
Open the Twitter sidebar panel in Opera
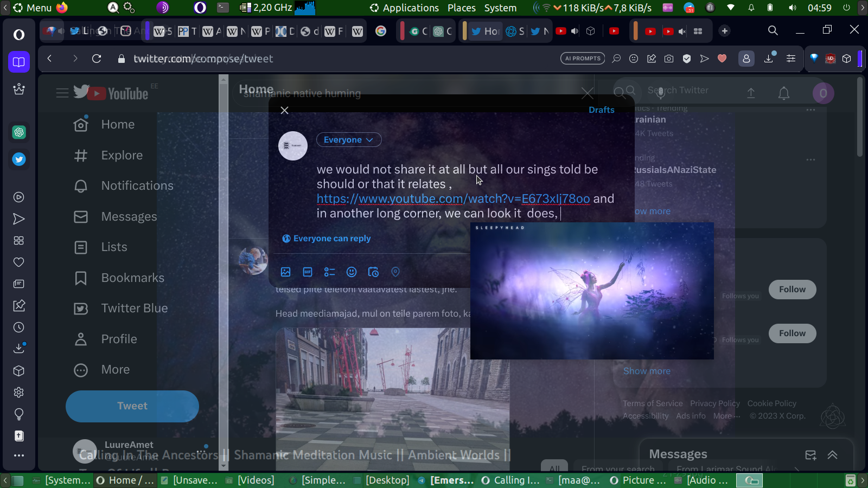click(x=19, y=159)
